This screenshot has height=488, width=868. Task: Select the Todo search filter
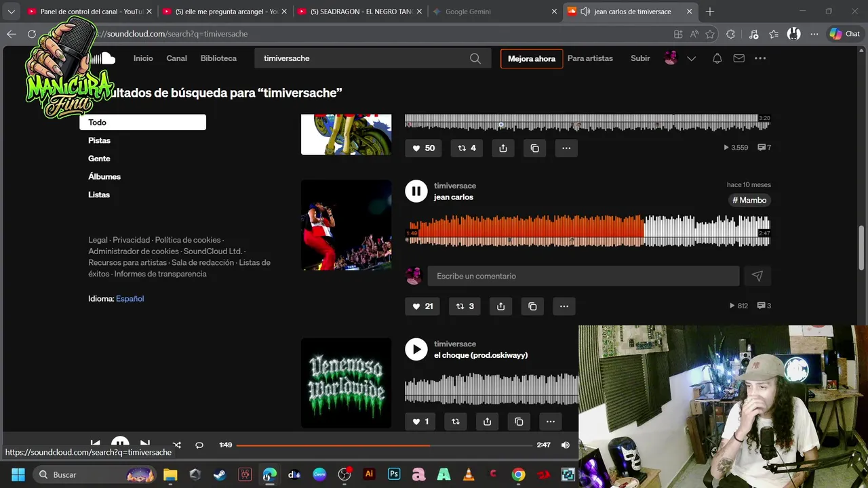coord(143,123)
